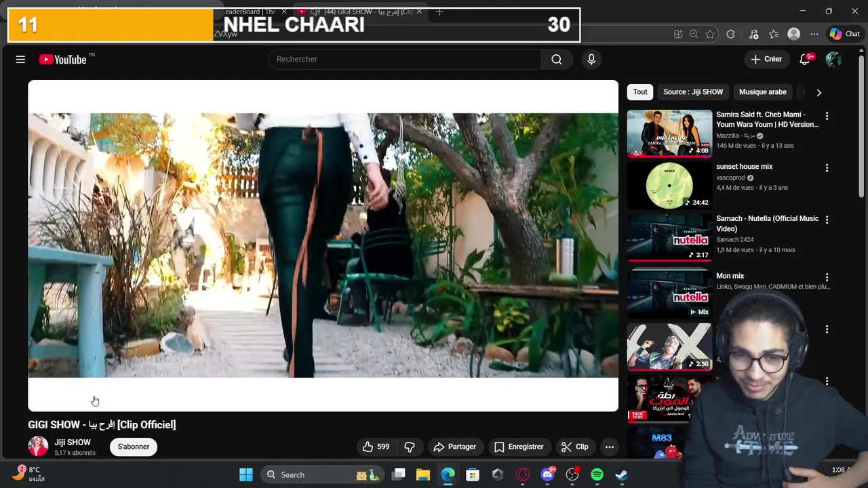
Task: Open the Jiji SHOW channel name
Action: tap(73, 443)
